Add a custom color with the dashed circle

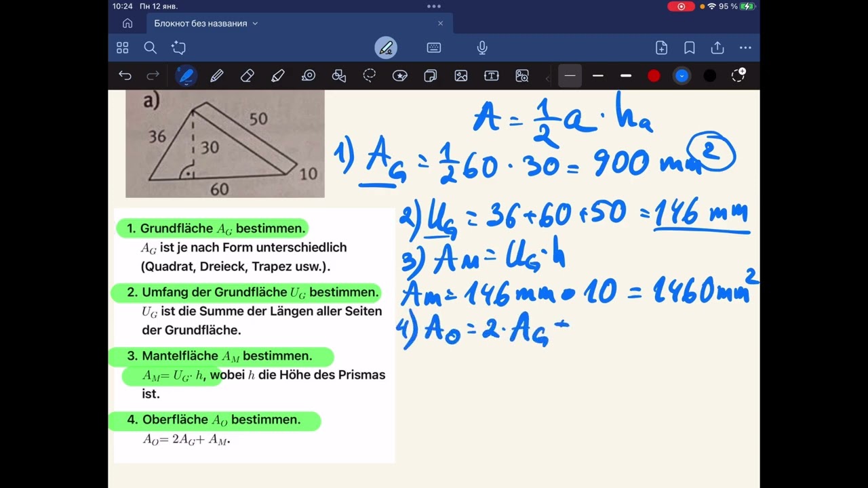click(738, 75)
